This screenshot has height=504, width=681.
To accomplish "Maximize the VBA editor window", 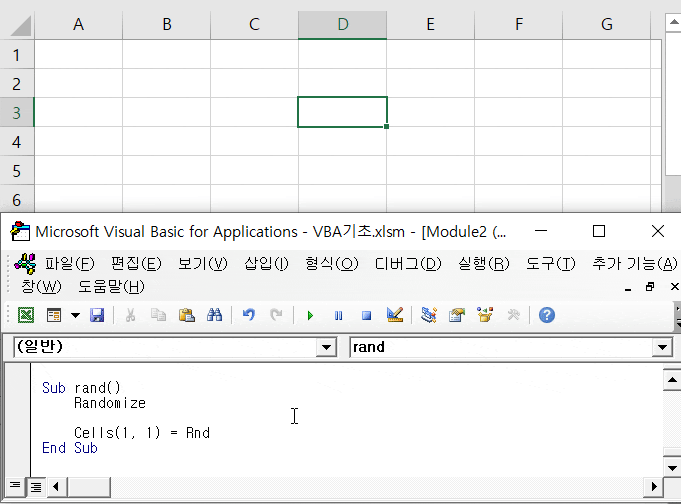I will [x=599, y=231].
